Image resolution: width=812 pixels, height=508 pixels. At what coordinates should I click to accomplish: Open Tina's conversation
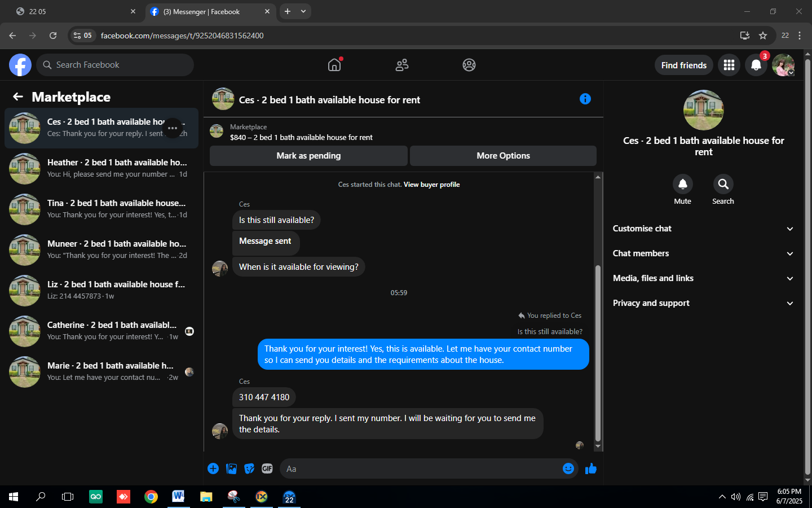point(101,209)
